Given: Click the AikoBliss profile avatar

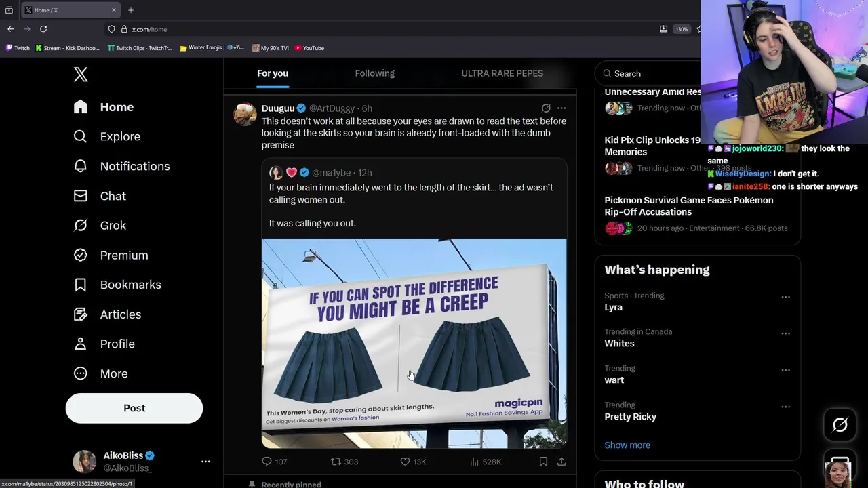Looking at the screenshot, I should tap(84, 462).
